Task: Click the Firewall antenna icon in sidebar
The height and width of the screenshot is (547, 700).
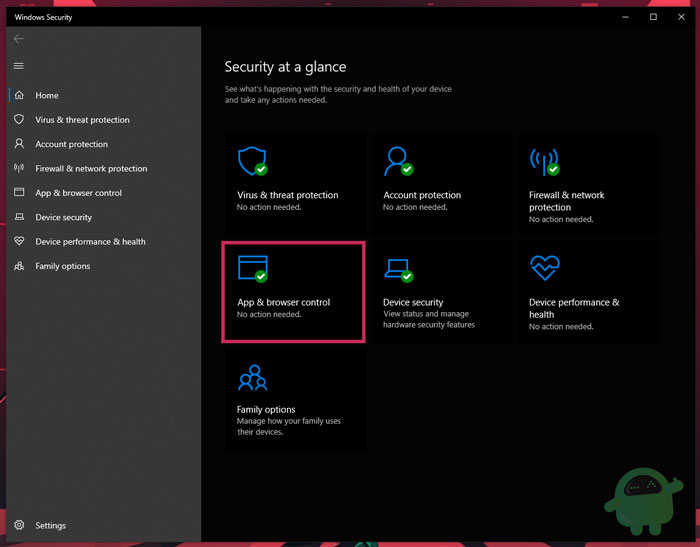Action: 19,168
